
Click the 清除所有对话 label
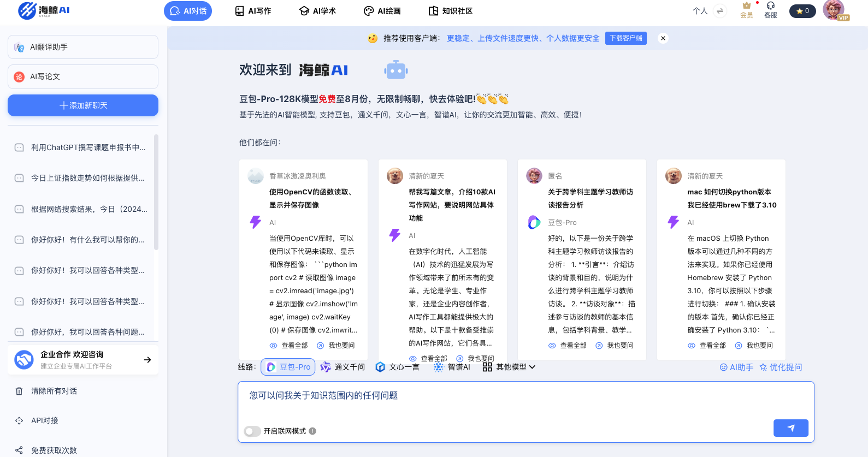pos(54,391)
